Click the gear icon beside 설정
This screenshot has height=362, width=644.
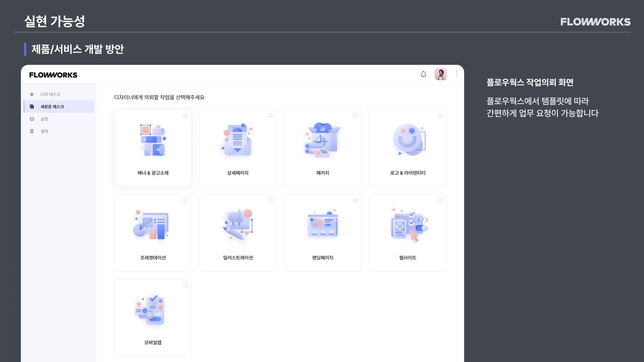(x=32, y=119)
